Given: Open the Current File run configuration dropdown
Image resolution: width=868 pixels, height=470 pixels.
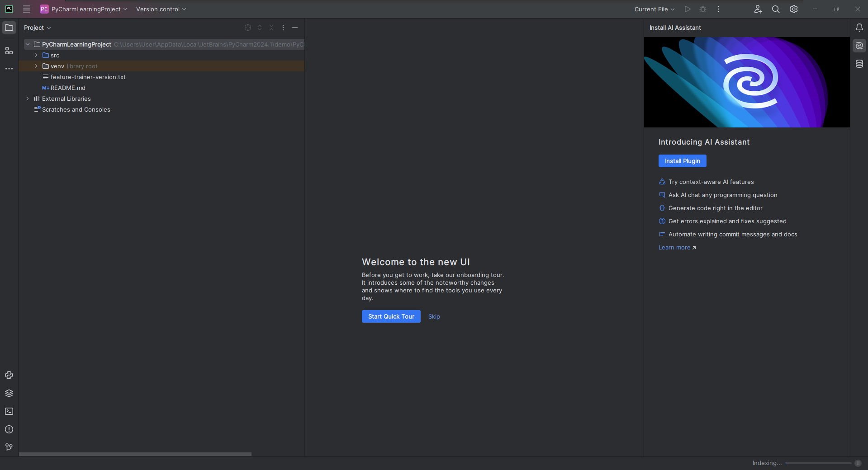Looking at the screenshot, I should pyautogui.click(x=655, y=9).
